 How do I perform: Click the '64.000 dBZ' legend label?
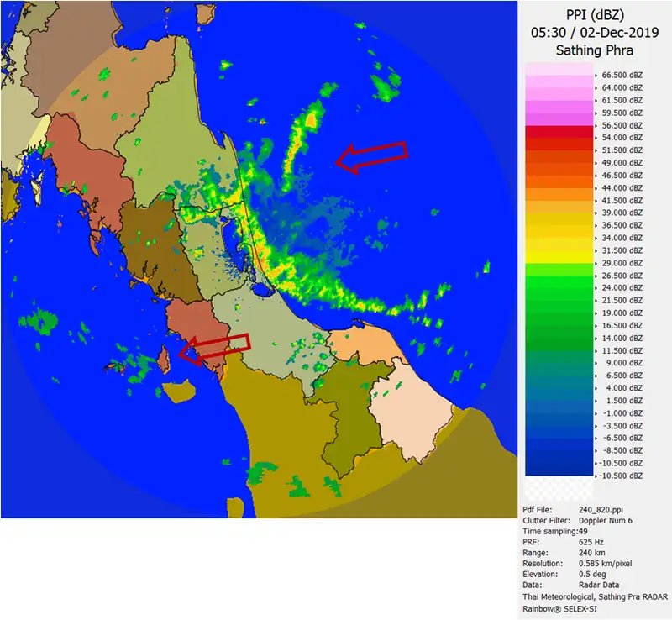click(x=622, y=88)
